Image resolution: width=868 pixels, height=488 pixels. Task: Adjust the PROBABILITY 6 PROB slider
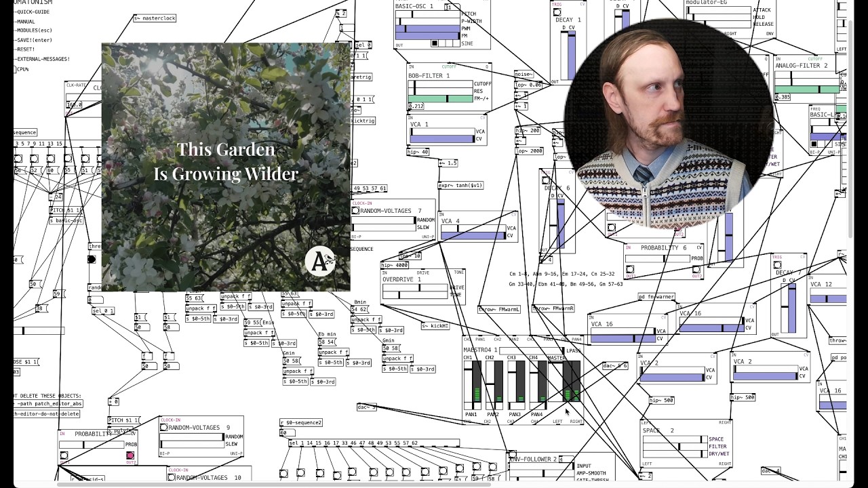658,258
